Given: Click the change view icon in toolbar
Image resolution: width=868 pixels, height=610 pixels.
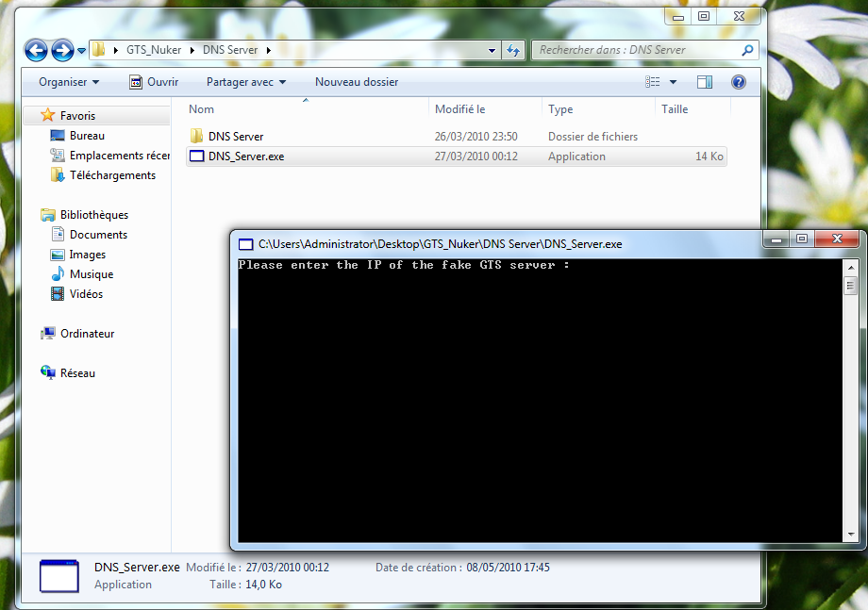Looking at the screenshot, I should [653, 82].
